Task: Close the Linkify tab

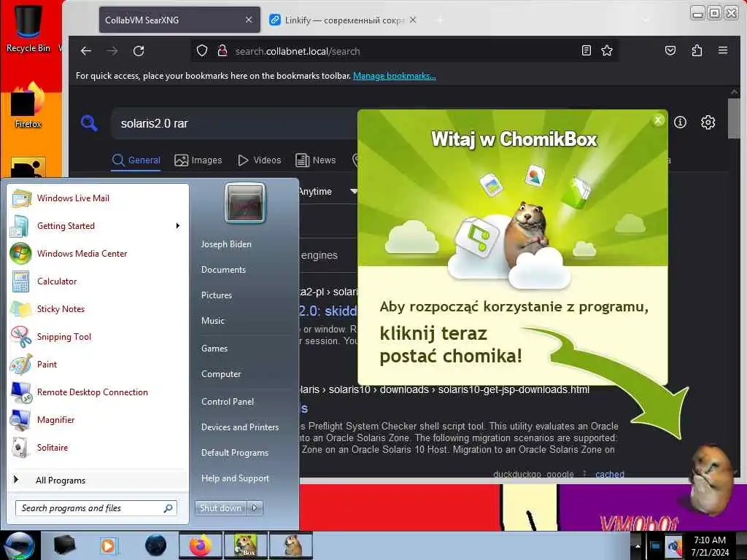Action: (413, 20)
